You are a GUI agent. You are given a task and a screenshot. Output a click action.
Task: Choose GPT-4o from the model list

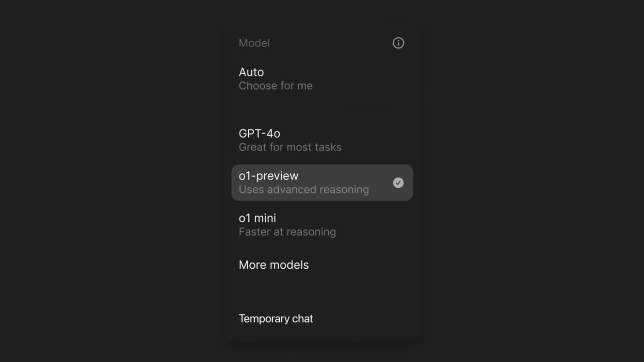322,140
